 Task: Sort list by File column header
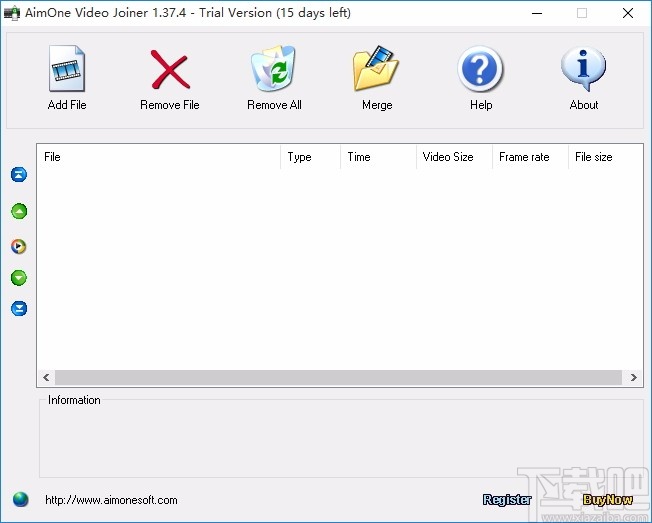tap(159, 157)
